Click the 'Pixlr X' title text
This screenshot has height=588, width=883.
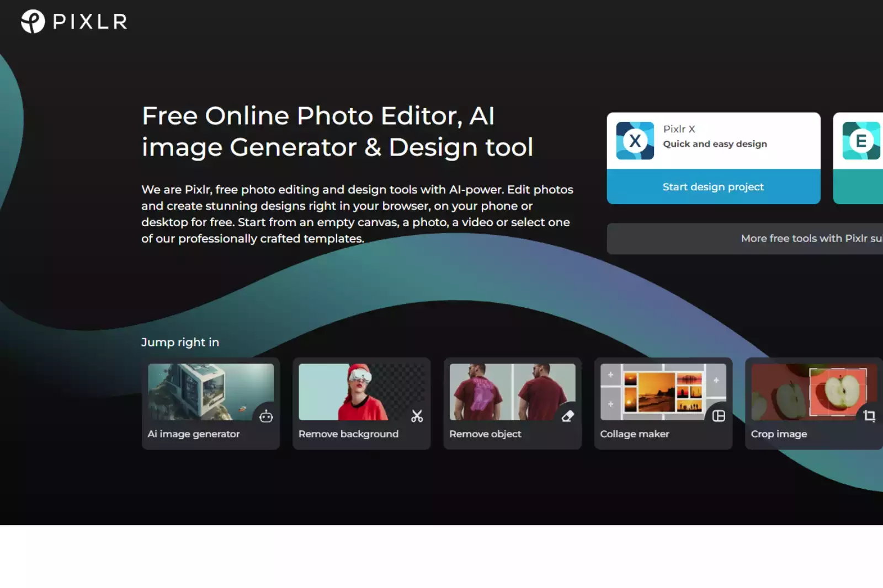pyautogui.click(x=679, y=129)
